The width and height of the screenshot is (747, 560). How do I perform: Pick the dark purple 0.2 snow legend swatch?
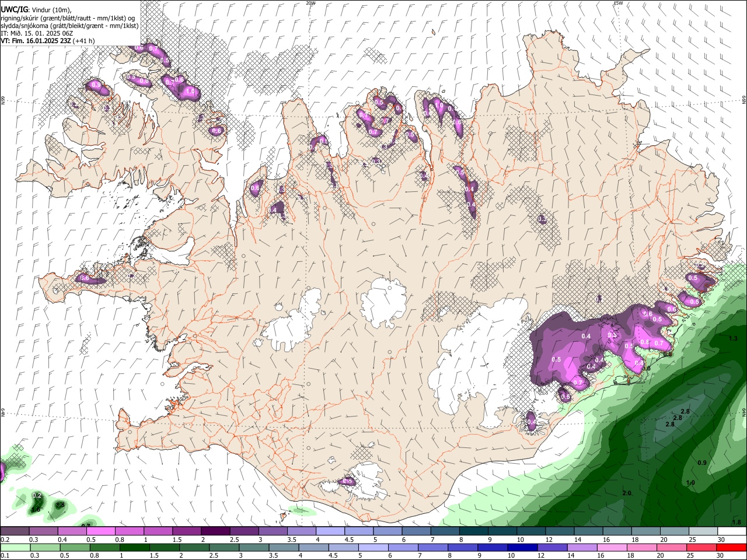click(15, 531)
